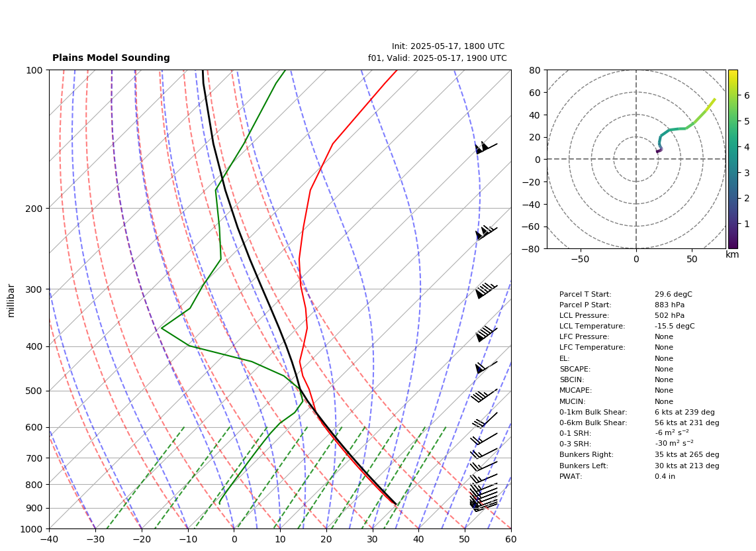The width and height of the screenshot is (756, 551).
Task: Click the 'Plains Model Sounding' title
Action: point(111,58)
